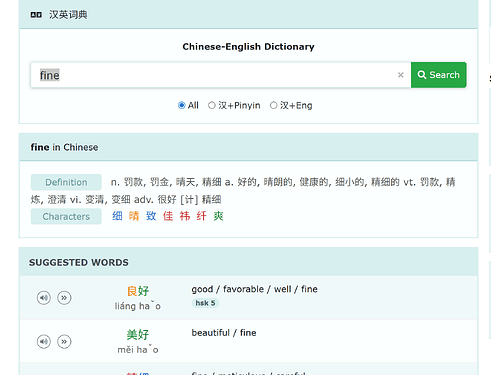Screen dimensions: 491x375
Task: Open details arrow for 美好 entry
Action: 64,342
